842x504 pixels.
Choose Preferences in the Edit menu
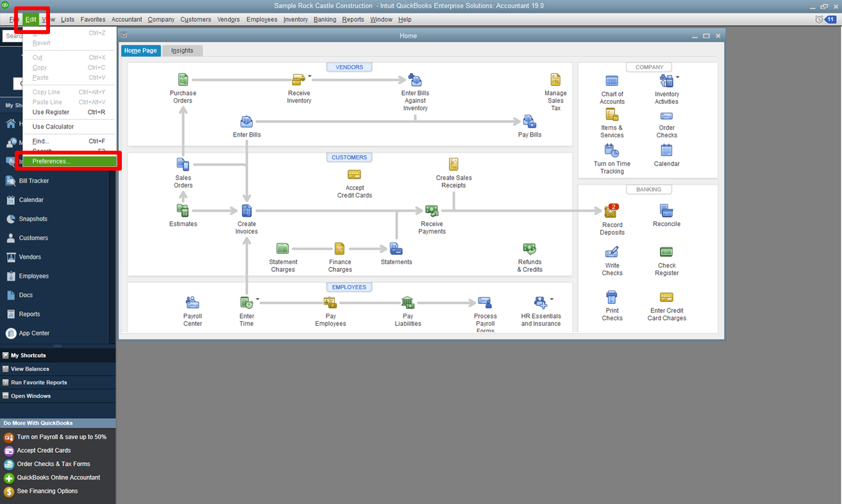(70, 162)
